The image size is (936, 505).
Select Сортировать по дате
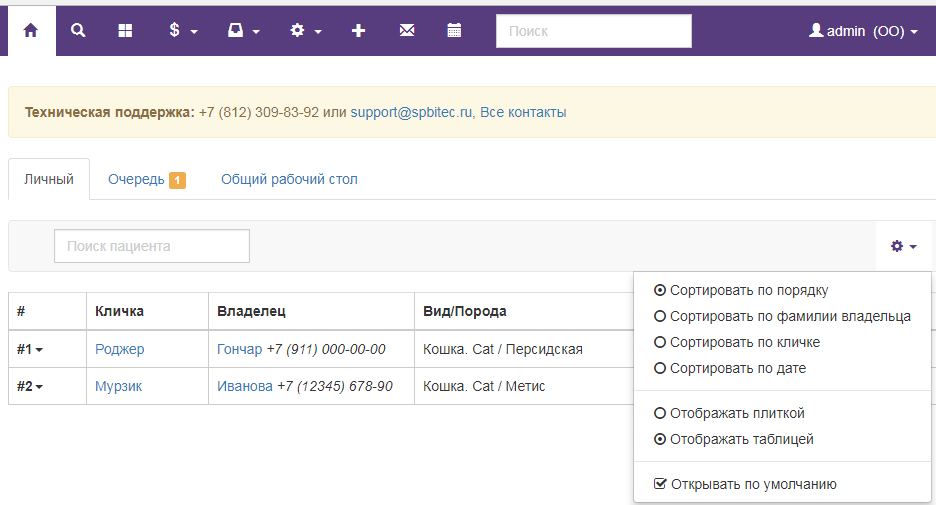pos(730,368)
